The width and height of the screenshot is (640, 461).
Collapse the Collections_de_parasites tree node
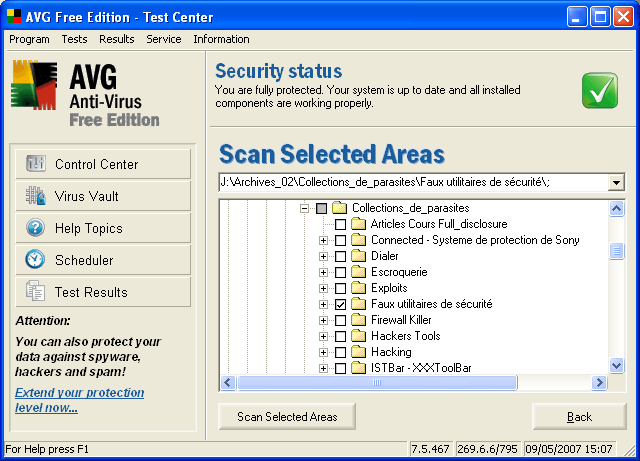(x=304, y=208)
